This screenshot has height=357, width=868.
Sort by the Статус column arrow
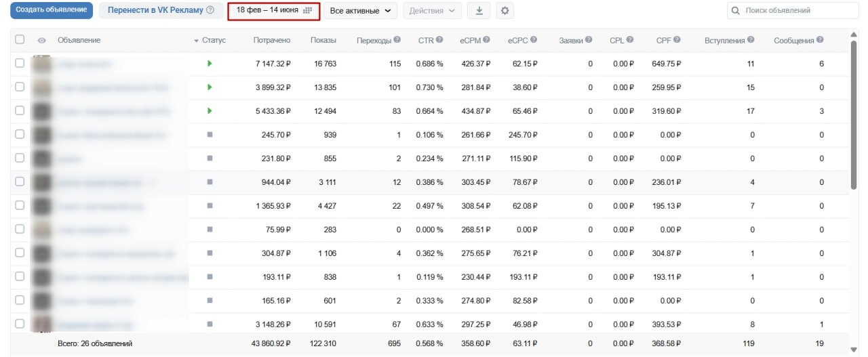[197, 41]
